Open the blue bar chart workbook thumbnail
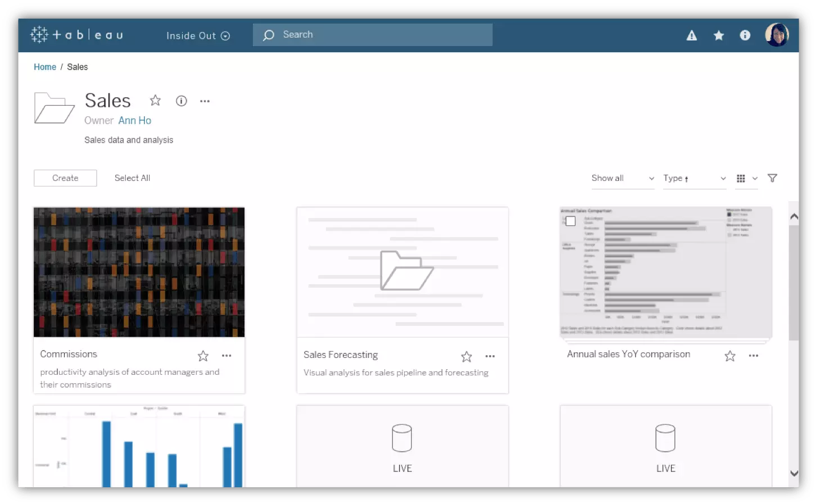 (139, 446)
